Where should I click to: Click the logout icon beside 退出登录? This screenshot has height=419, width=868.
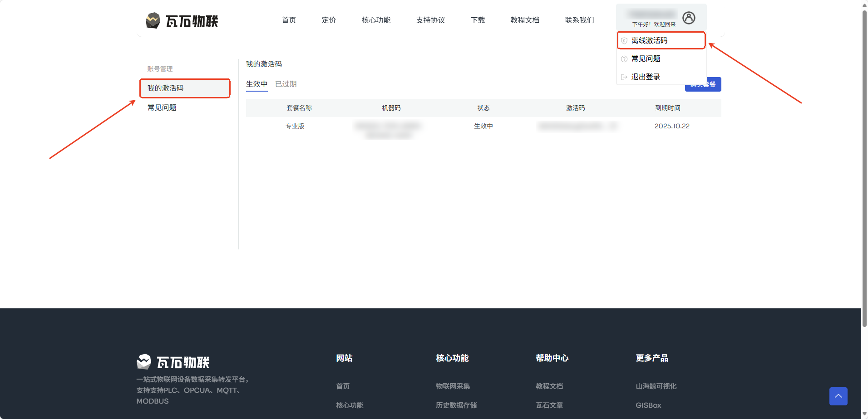(x=624, y=77)
